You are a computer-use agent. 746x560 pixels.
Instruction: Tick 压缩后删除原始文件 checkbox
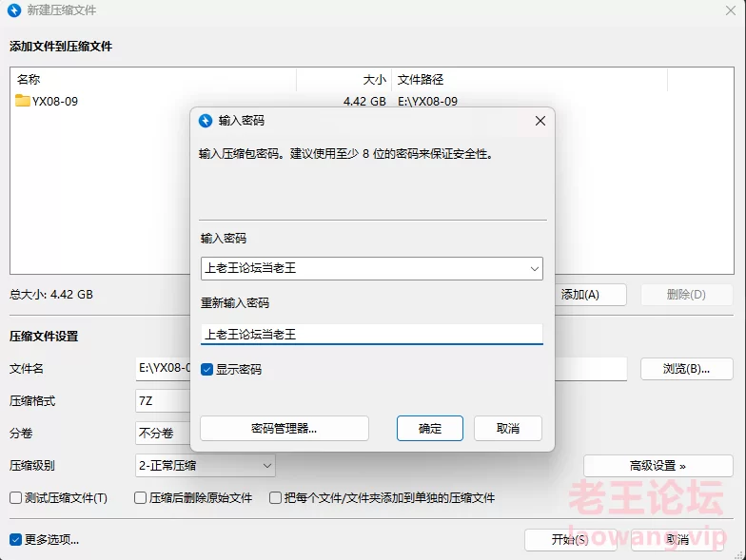point(141,498)
